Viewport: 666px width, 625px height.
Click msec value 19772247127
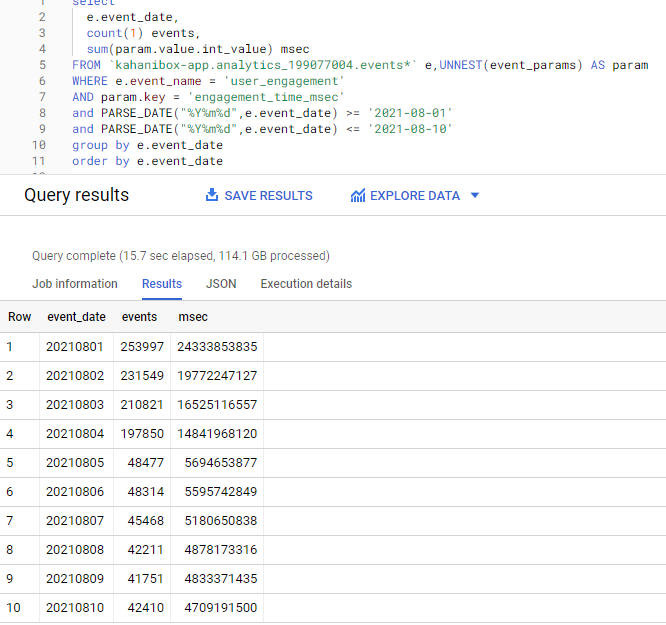(217, 376)
